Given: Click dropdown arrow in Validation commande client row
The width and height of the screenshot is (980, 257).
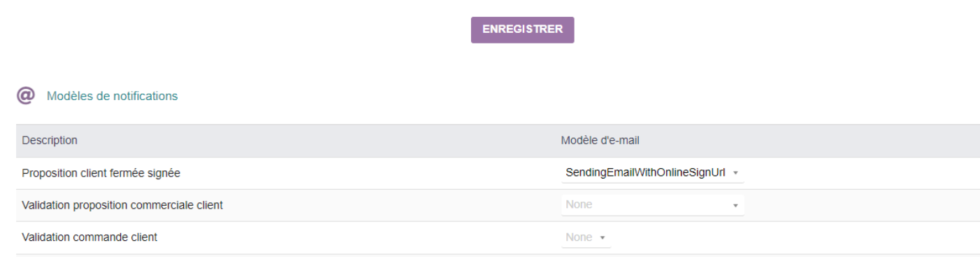Looking at the screenshot, I should pyautogui.click(x=602, y=238).
